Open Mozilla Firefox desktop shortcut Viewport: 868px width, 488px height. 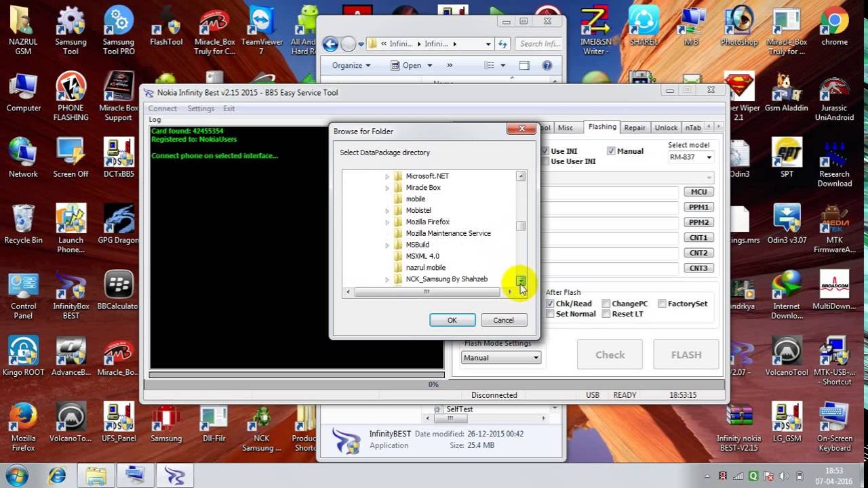[23, 427]
